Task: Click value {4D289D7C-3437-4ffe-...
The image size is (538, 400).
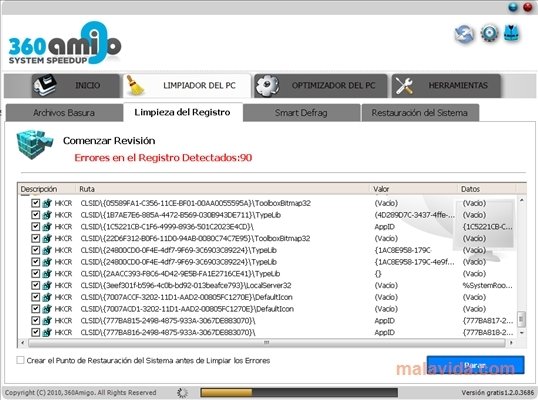Action: (414, 215)
